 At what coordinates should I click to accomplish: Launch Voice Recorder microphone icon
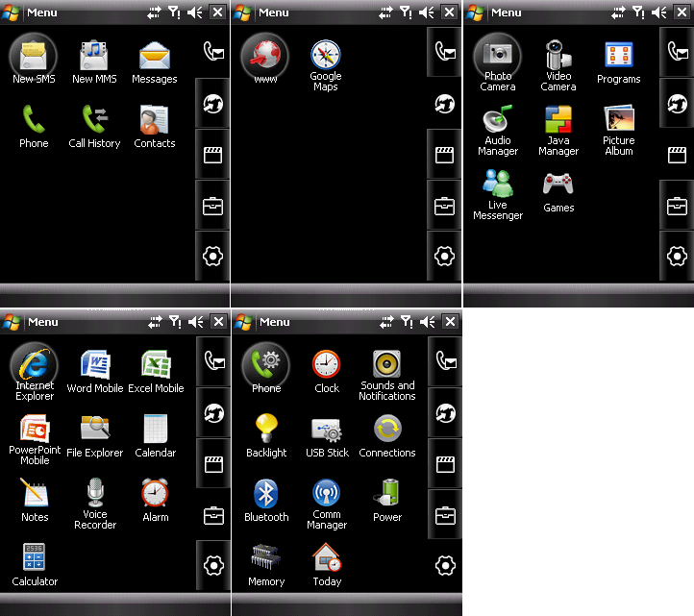pos(95,492)
